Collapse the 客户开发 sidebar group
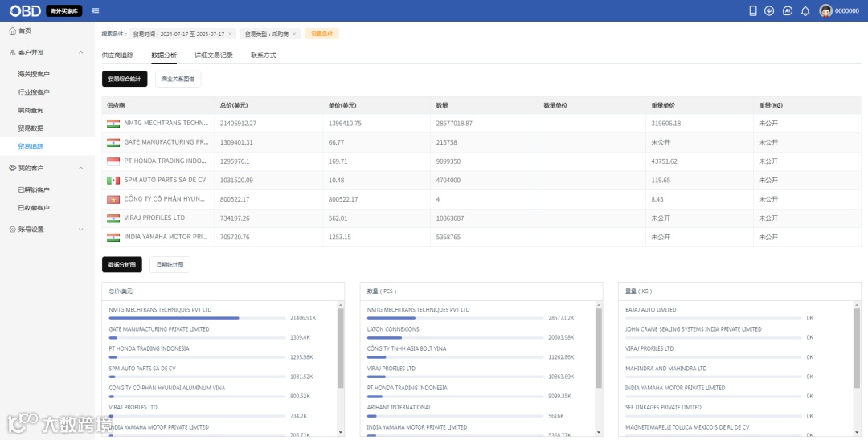The width and height of the screenshot is (868, 440). pyautogui.click(x=81, y=52)
